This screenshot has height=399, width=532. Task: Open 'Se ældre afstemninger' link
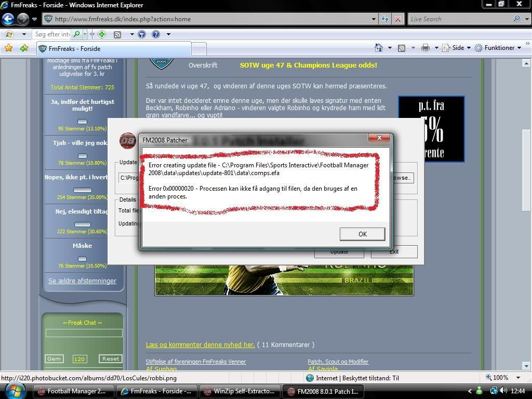pyautogui.click(x=82, y=281)
